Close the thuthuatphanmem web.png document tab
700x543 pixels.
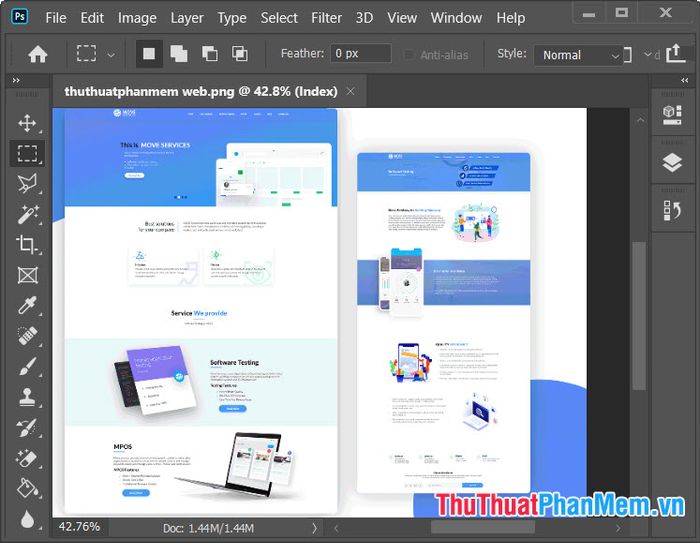click(x=350, y=91)
